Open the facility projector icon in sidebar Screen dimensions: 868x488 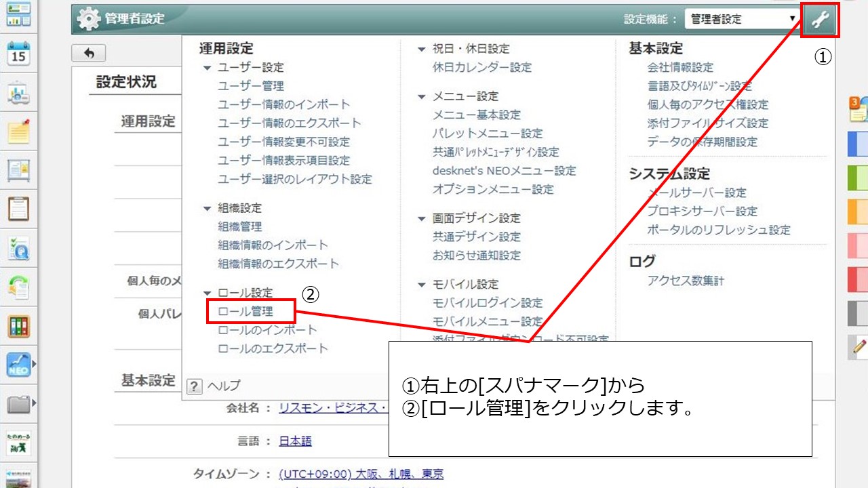pos(18,93)
